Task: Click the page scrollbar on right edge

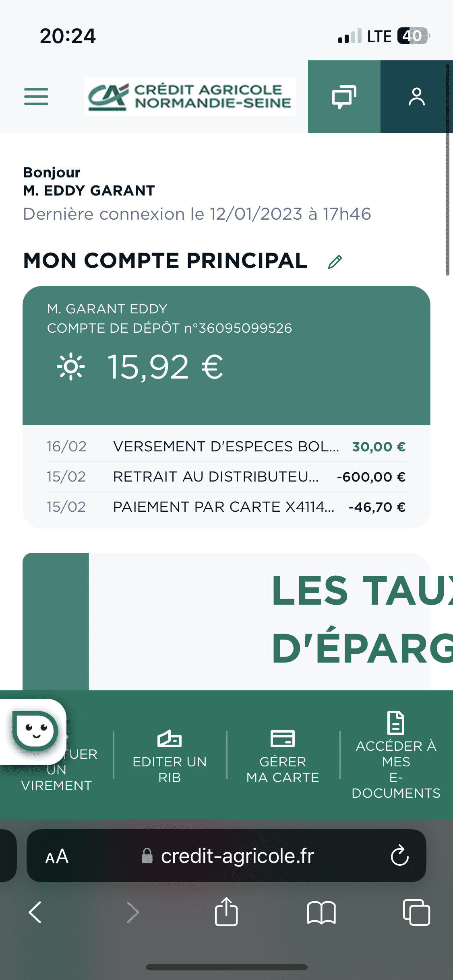Action: tap(447, 169)
